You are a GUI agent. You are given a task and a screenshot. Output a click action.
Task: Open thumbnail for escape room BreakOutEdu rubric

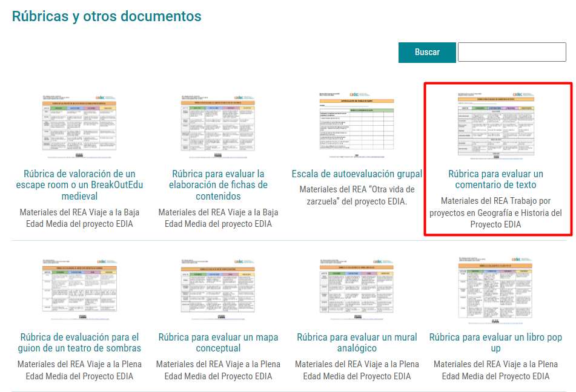click(x=79, y=126)
